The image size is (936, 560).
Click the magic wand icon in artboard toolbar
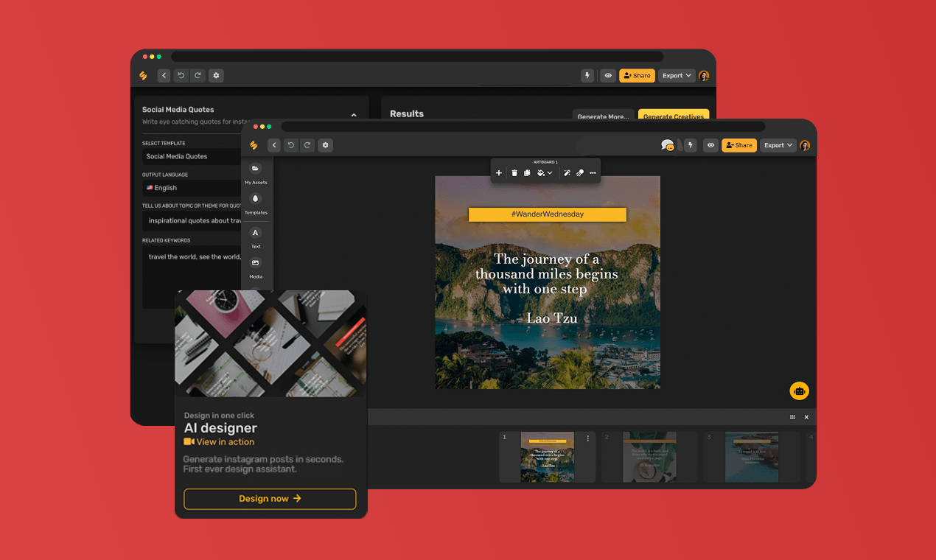(x=567, y=173)
